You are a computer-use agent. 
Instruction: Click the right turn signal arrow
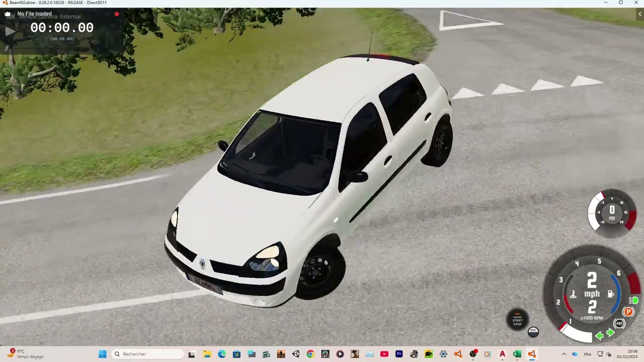tap(611, 333)
